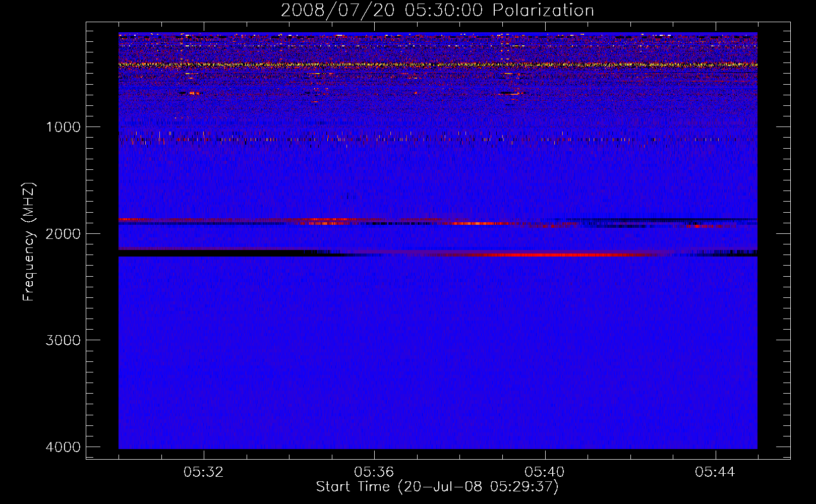Select the 4000 frequency tick label

63,447
